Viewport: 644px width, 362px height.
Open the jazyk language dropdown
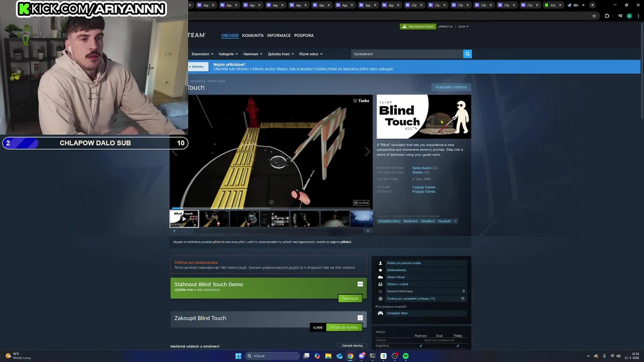(x=463, y=26)
